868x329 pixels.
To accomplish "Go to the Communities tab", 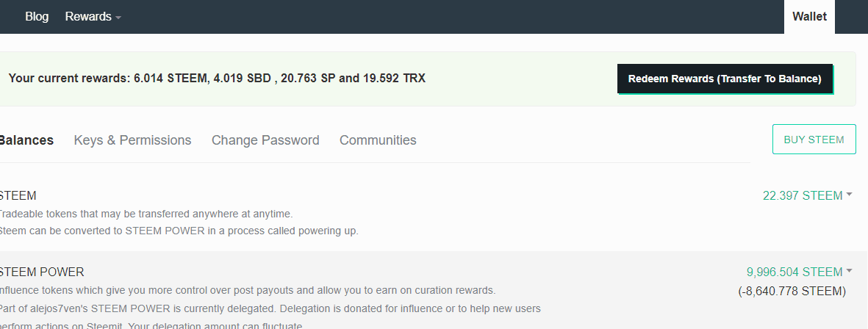I will pos(378,140).
